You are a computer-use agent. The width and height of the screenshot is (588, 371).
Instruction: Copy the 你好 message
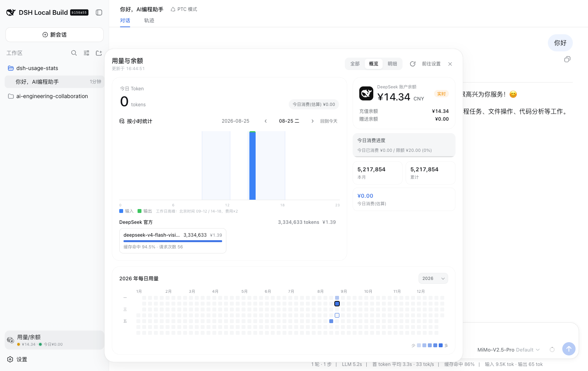click(567, 59)
